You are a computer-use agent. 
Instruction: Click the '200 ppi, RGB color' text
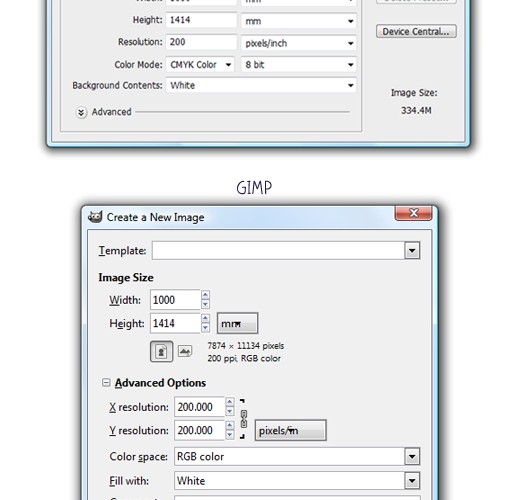(244, 358)
